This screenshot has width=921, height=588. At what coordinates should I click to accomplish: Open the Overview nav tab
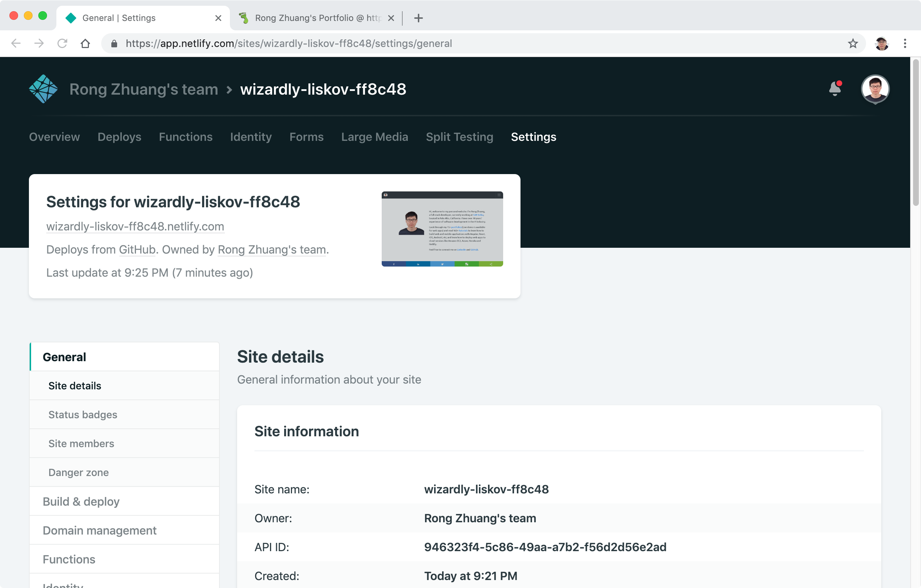(x=54, y=137)
